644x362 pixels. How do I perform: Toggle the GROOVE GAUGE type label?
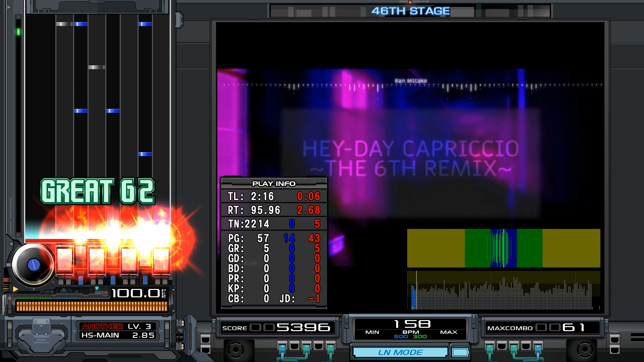34,298
